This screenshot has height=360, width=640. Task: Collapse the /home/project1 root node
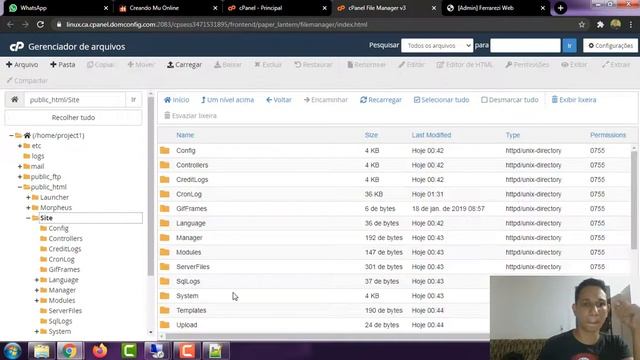pyautogui.click(x=11, y=136)
